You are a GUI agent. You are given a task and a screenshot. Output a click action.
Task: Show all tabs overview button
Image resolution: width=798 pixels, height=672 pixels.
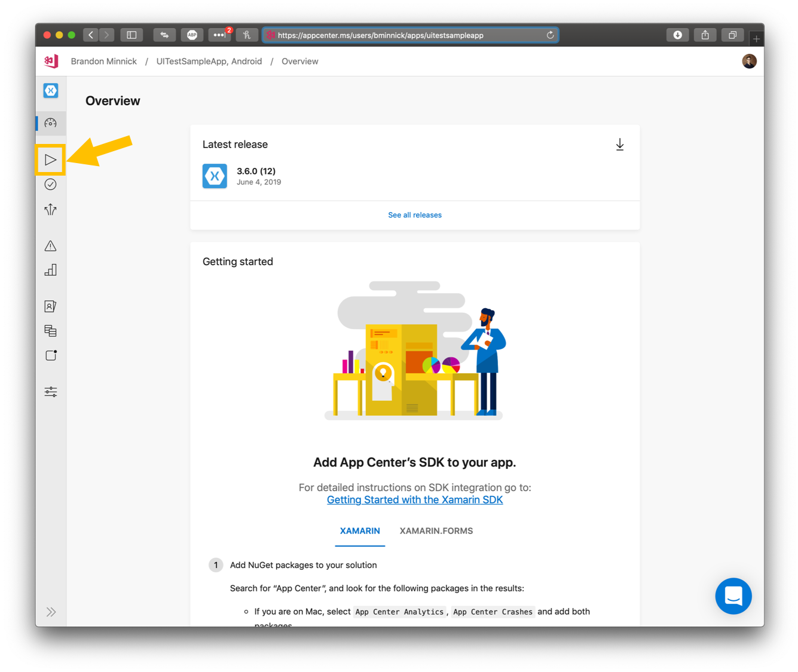pos(732,35)
